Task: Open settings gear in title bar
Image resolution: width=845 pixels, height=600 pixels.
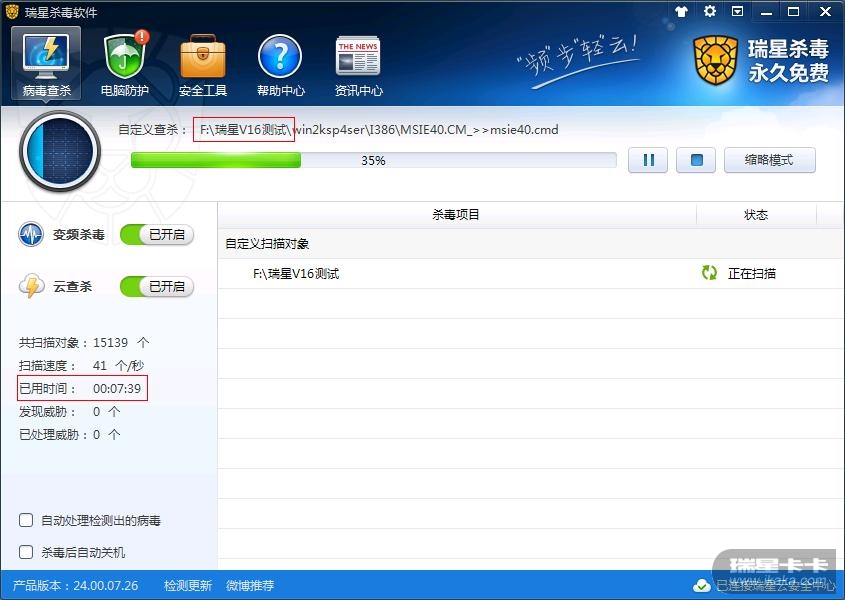Action: 710,11
